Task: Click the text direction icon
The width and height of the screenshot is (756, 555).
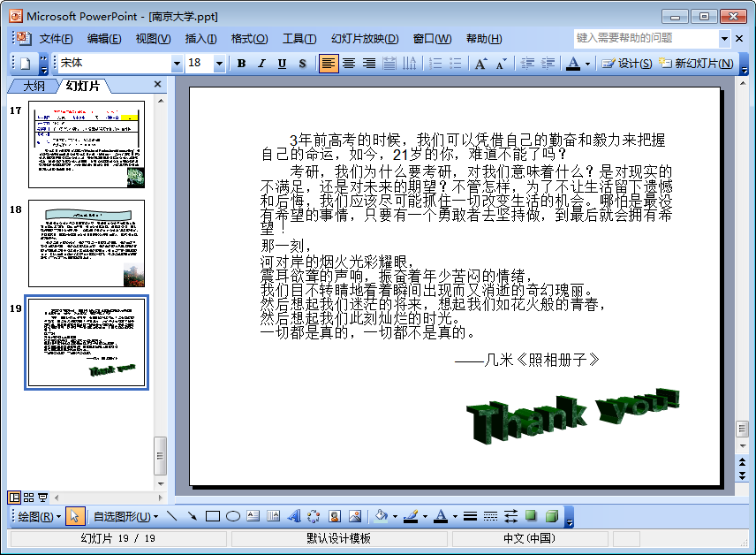Action: 409,64
